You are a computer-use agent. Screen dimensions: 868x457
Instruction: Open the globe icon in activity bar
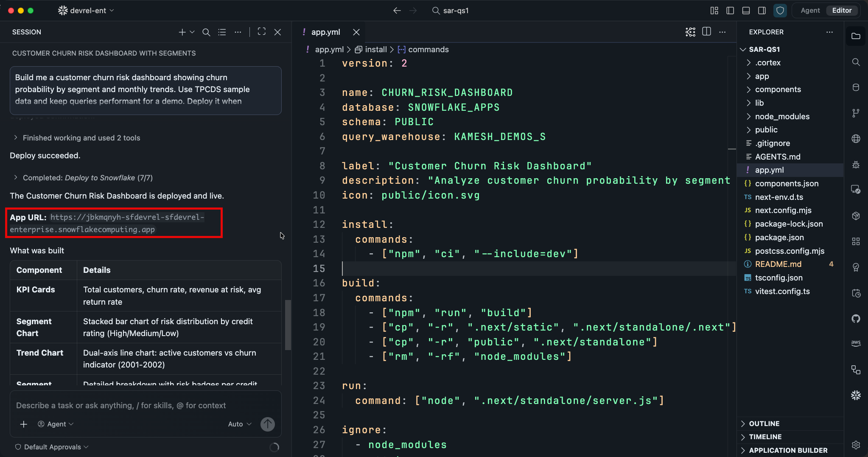pyautogui.click(x=856, y=139)
